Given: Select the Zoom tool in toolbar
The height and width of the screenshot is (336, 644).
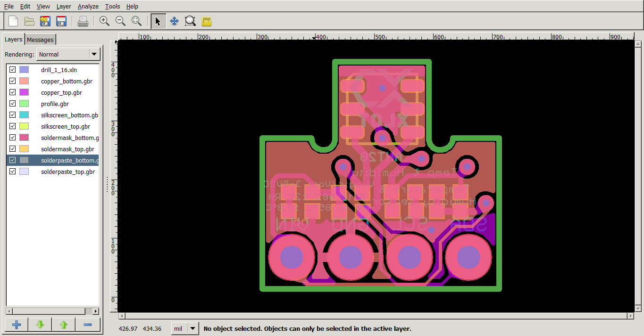Looking at the screenshot, I should click(190, 21).
